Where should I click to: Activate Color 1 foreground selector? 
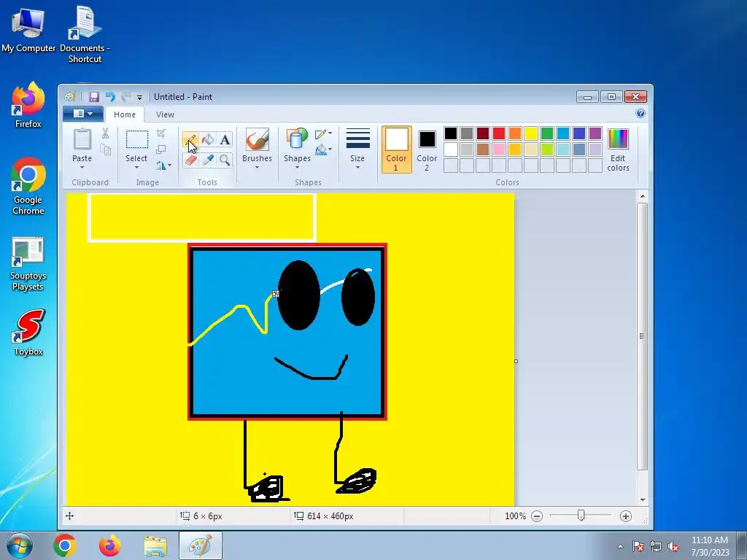pos(396,149)
